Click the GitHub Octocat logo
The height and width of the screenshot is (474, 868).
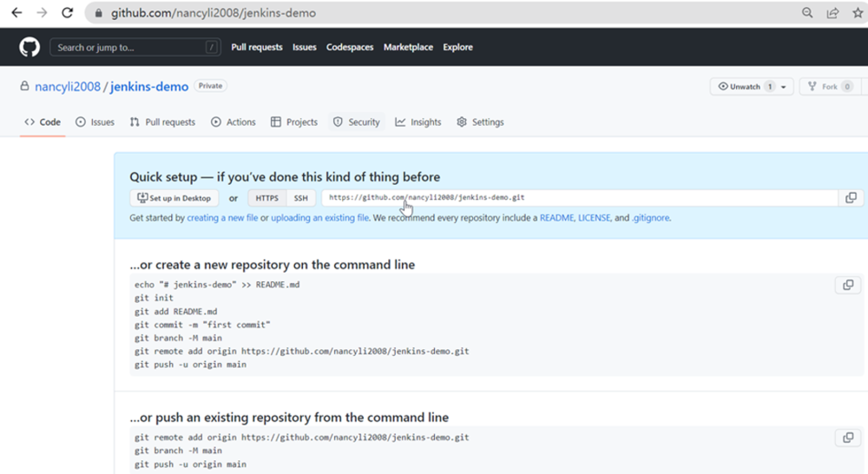coord(30,48)
